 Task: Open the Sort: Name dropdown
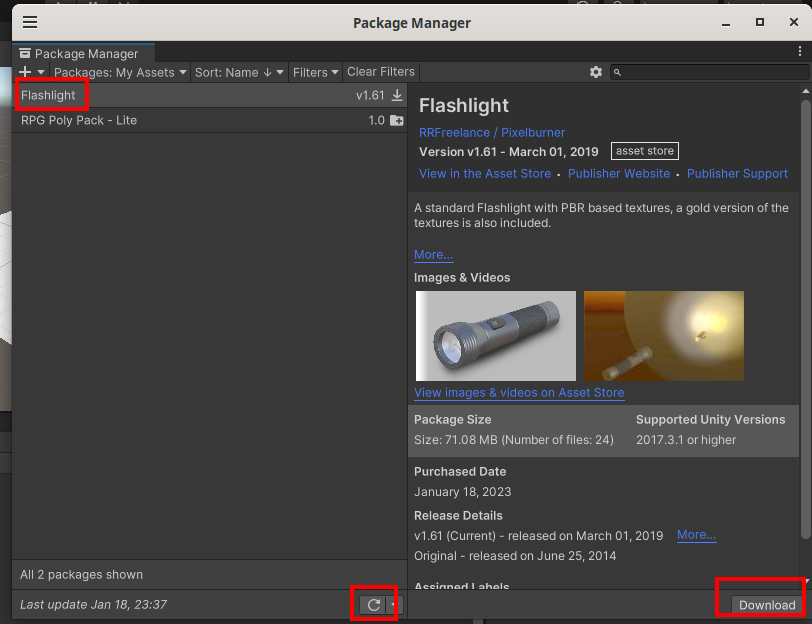point(239,72)
